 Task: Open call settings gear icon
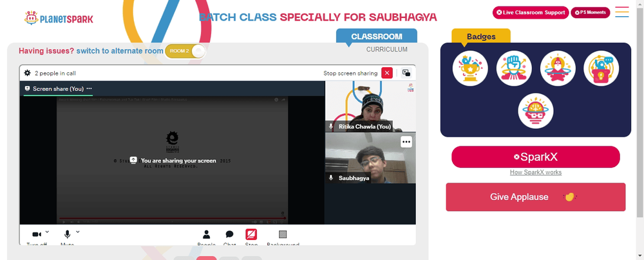[27, 73]
